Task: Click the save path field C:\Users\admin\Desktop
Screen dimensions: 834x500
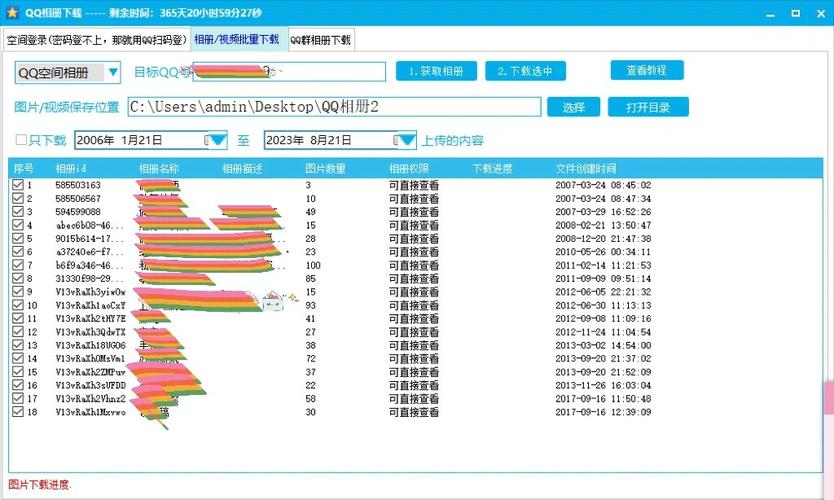Action: (335, 107)
